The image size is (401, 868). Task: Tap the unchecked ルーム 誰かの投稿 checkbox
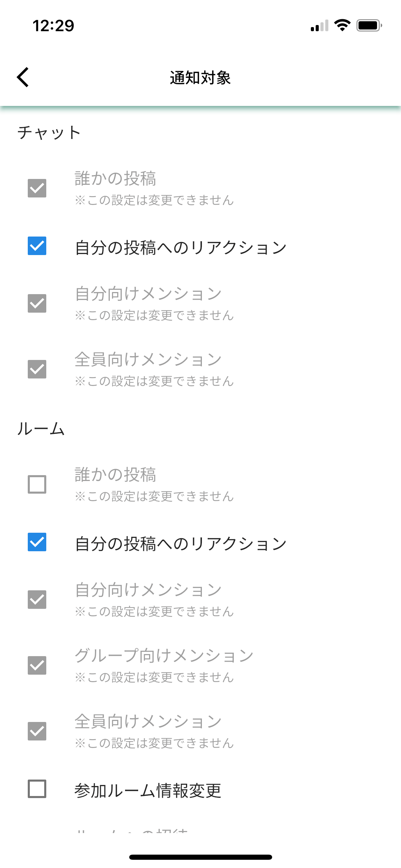(37, 484)
